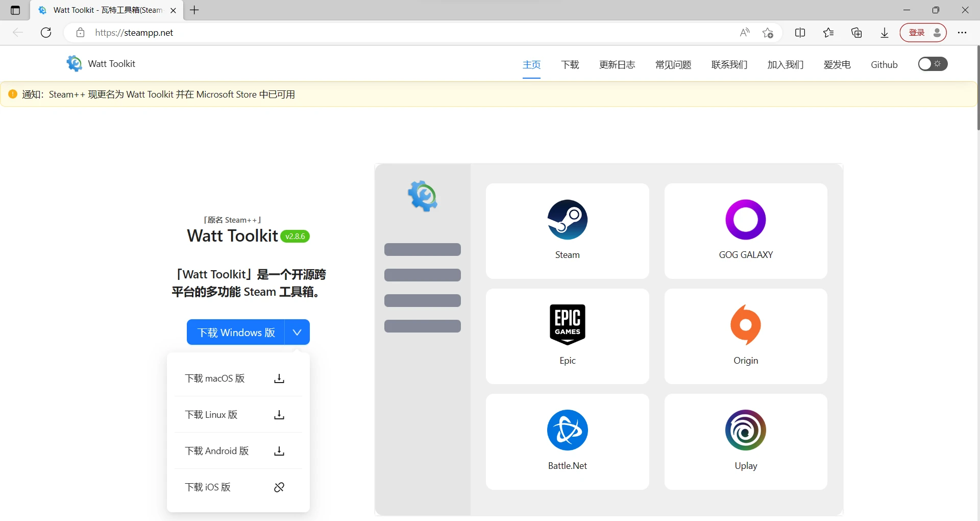Click the Battle.Net card label text

[567, 466]
